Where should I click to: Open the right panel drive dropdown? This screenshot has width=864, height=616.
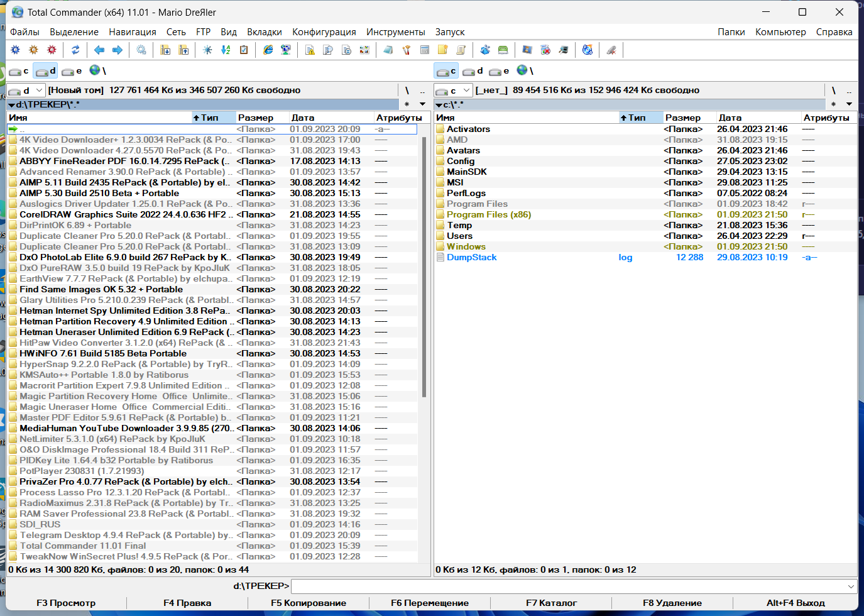pyautogui.click(x=453, y=91)
